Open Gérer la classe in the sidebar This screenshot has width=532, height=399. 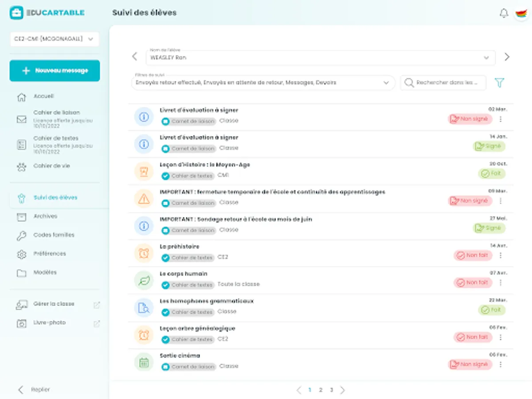55,304
